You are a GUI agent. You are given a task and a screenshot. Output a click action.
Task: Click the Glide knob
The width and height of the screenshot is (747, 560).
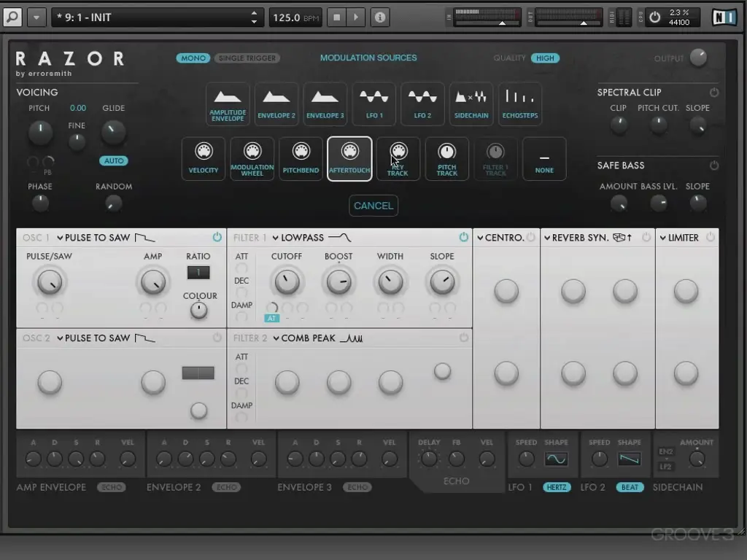113,132
